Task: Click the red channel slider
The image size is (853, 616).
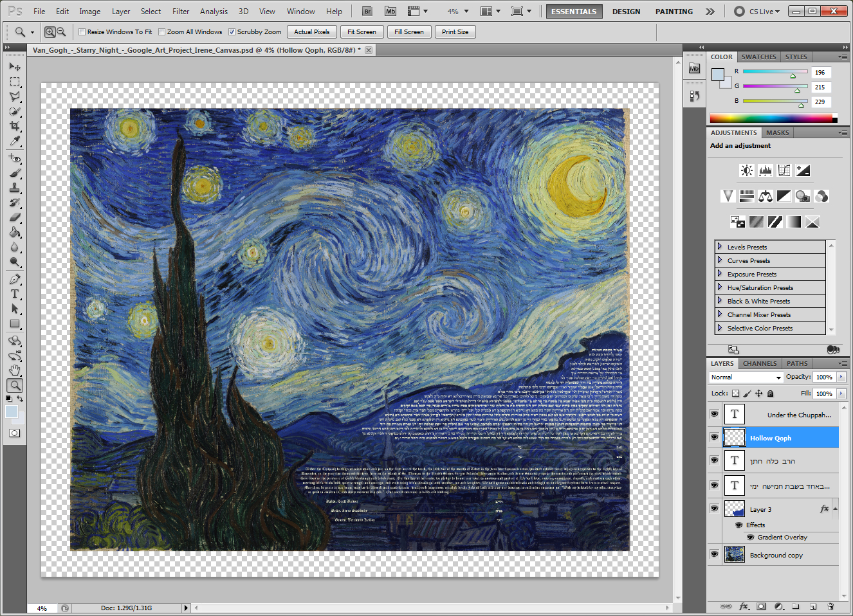Action: pyautogui.click(x=775, y=73)
